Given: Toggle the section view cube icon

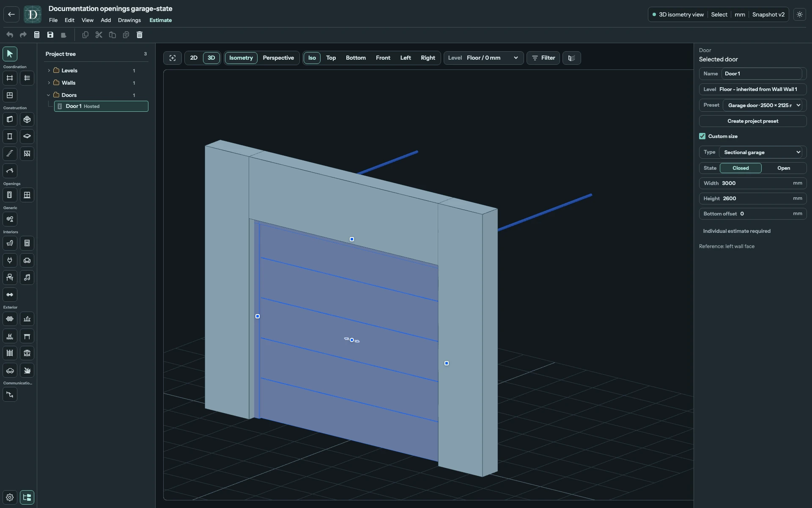Looking at the screenshot, I should (571, 58).
